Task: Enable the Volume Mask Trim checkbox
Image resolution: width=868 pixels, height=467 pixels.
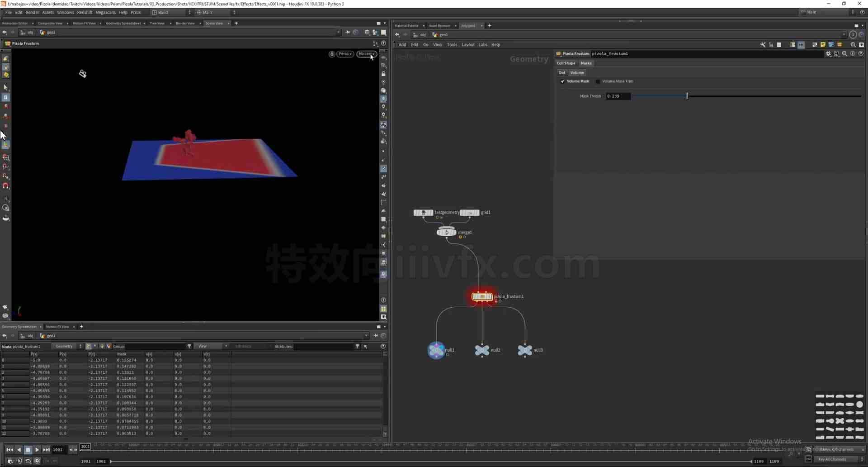Action: [598, 81]
